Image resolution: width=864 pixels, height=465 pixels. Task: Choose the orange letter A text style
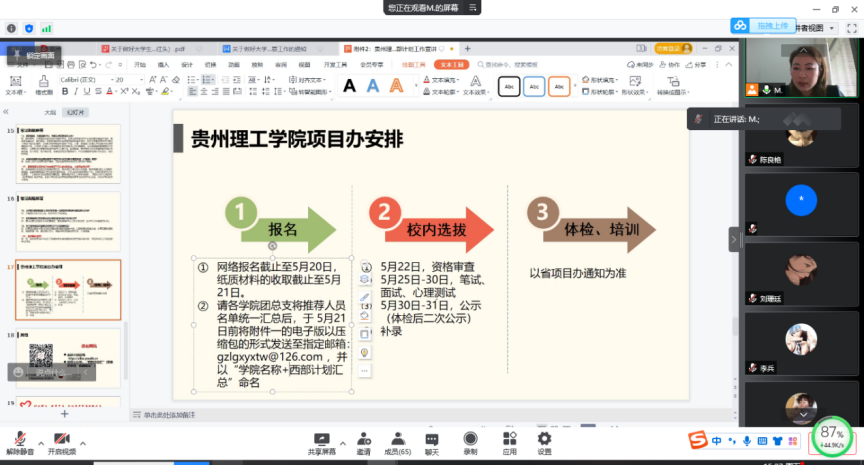click(396, 86)
